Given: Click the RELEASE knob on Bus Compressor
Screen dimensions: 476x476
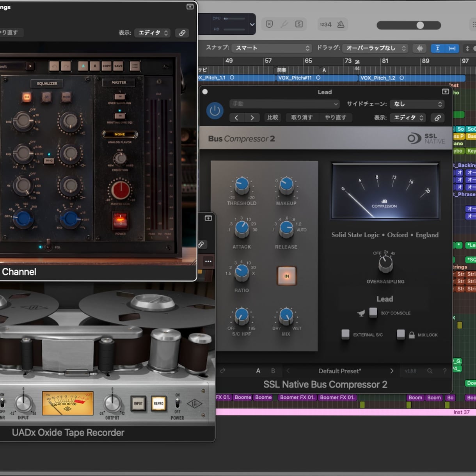Looking at the screenshot, I should coord(286,229).
